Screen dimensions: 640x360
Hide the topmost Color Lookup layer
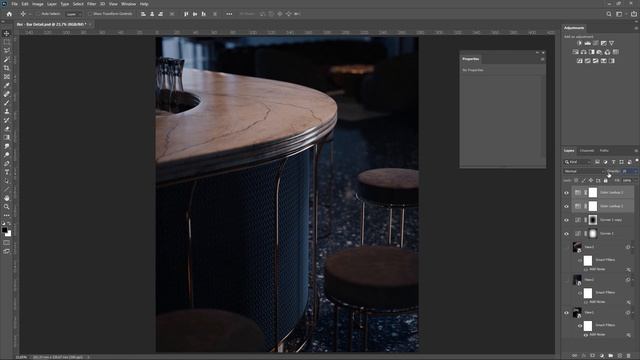click(566, 193)
